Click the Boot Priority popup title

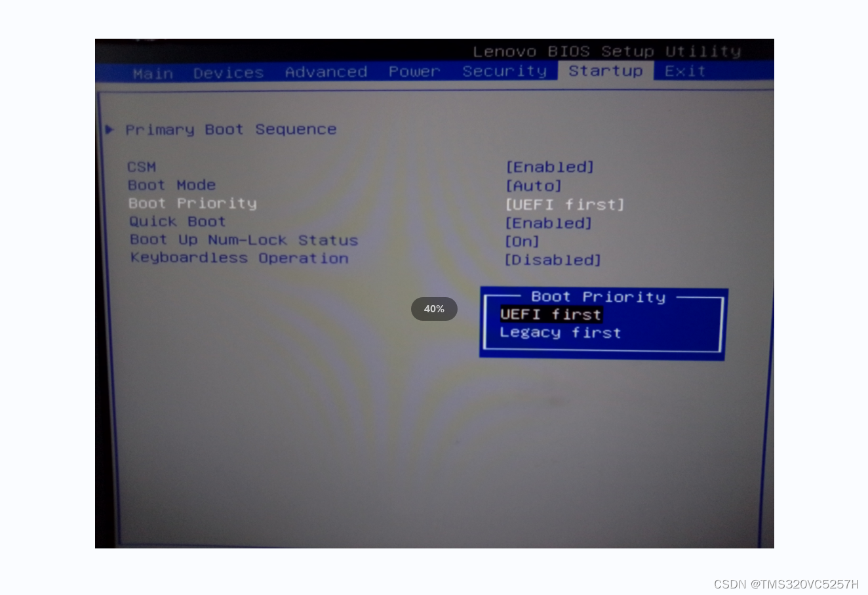pyautogui.click(x=598, y=297)
